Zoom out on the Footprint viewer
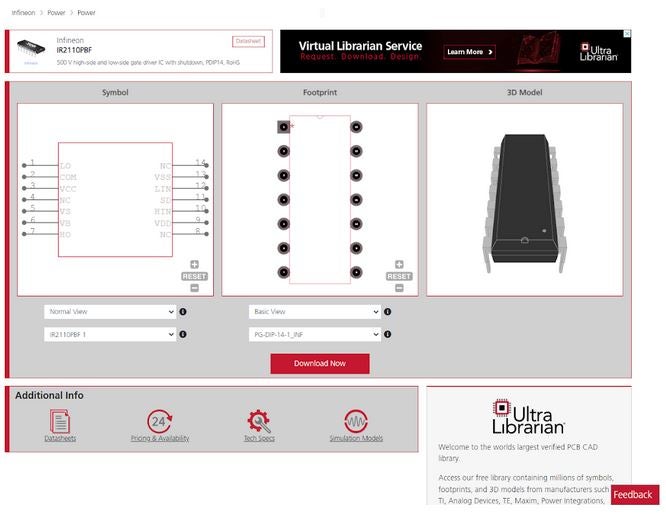Image resolution: width=666 pixels, height=514 pixels. pyautogui.click(x=399, y=288)
